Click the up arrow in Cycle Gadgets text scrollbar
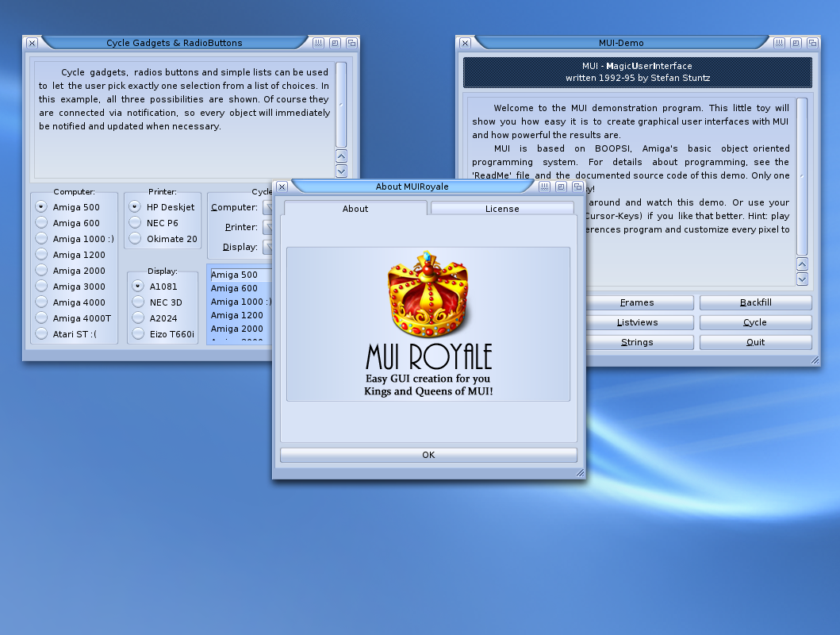This screenshot has height=635, width=840. (x=341, y=156)
